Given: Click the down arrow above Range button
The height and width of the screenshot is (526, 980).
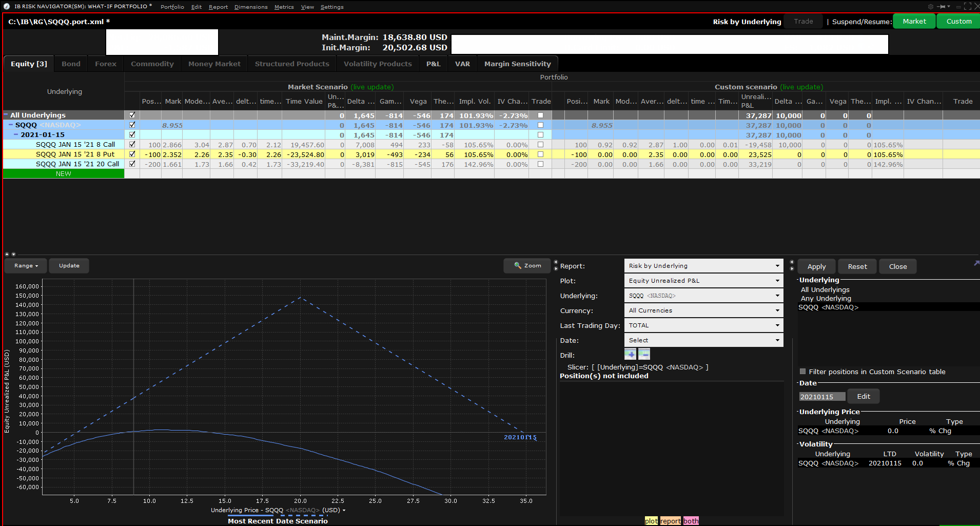Looking at the screenshot, I should click(13, 254).
